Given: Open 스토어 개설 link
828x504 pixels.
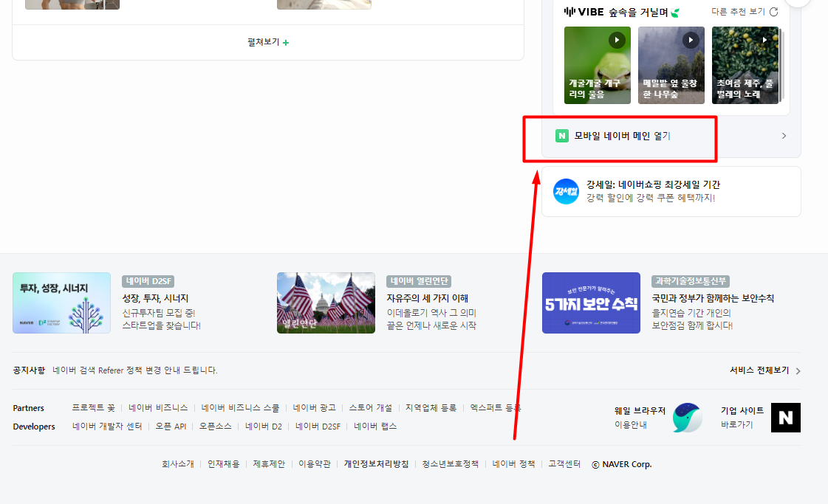Looking at the screenshot, I should 371,408.
